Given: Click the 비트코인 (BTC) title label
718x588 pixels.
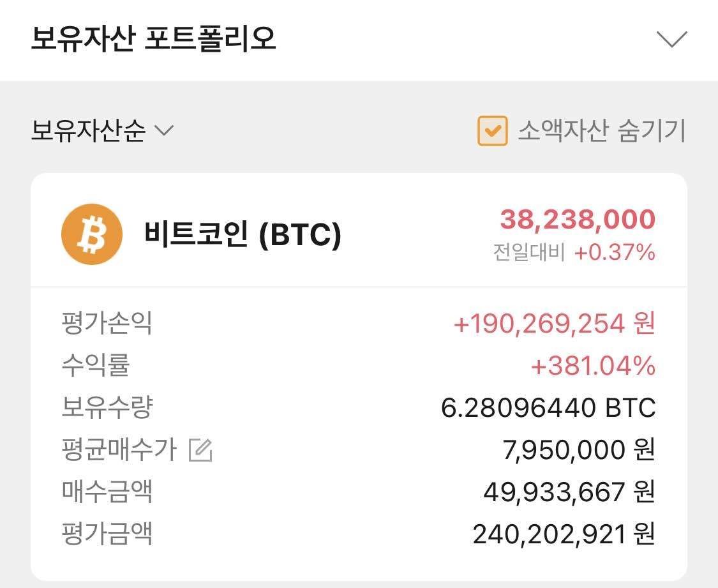Looking at the screenshot, I should coord(244,234).
